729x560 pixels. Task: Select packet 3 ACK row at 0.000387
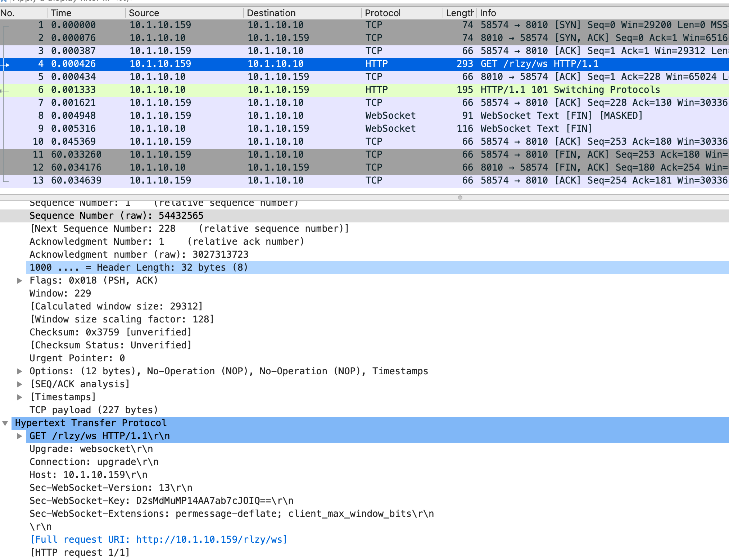click(x=364, y=51)
